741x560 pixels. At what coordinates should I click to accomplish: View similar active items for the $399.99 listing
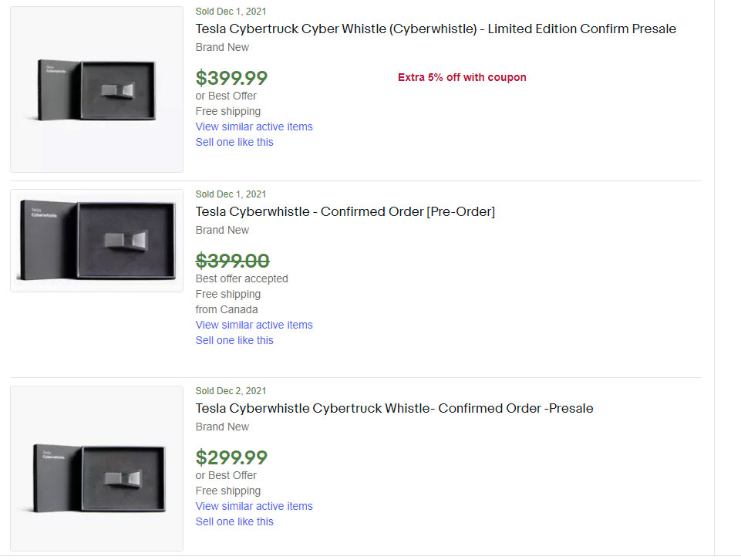click(x=254, y=127)
